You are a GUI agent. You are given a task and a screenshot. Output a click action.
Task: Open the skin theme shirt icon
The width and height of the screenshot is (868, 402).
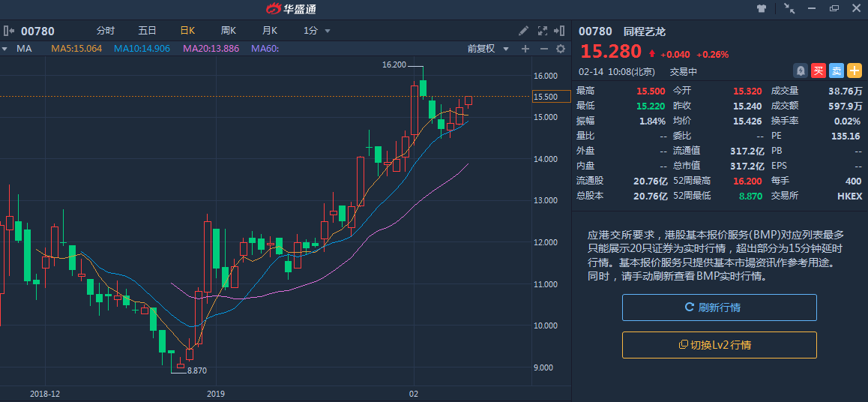(762, 9)
